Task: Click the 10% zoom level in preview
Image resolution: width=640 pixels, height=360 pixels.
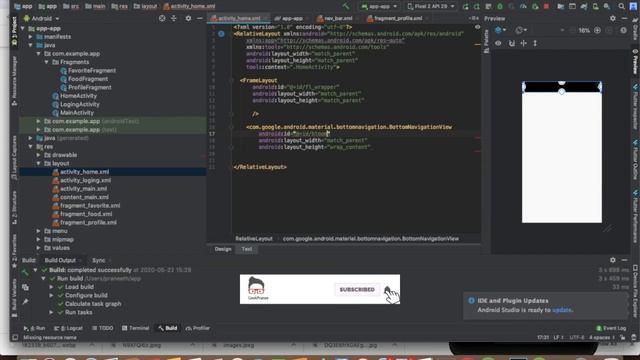Action: click(x=584, y=31)
